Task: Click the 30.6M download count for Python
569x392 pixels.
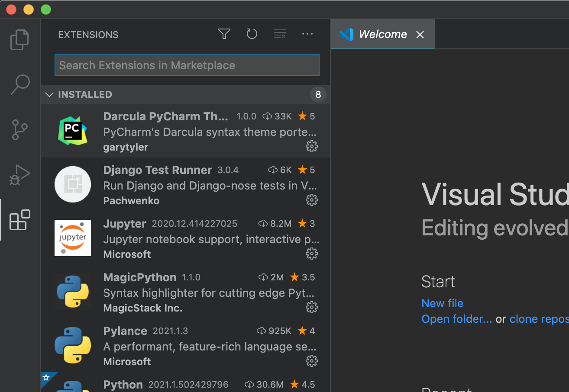Action: (264, 385)
